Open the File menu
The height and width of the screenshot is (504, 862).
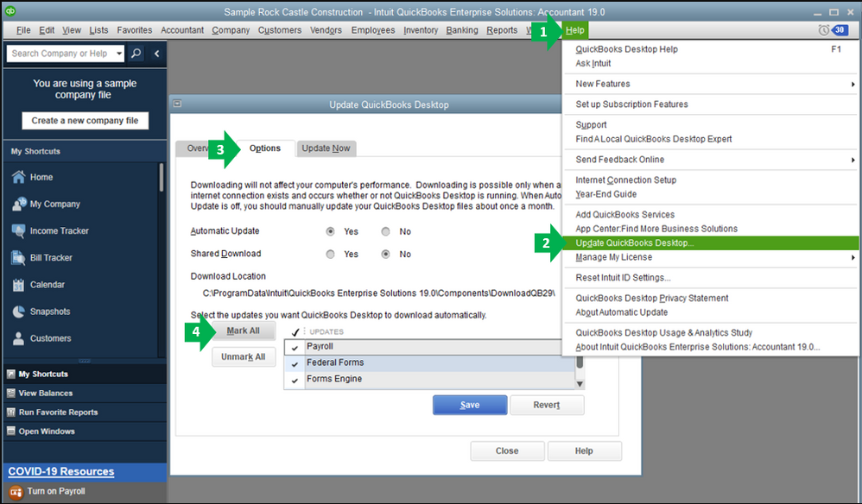[x=23, y=30]
